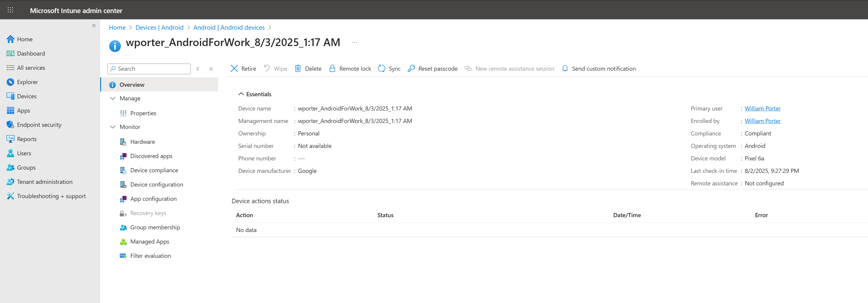
Task: Open the app launcher waffle icon
Action: tap(10, 10)
